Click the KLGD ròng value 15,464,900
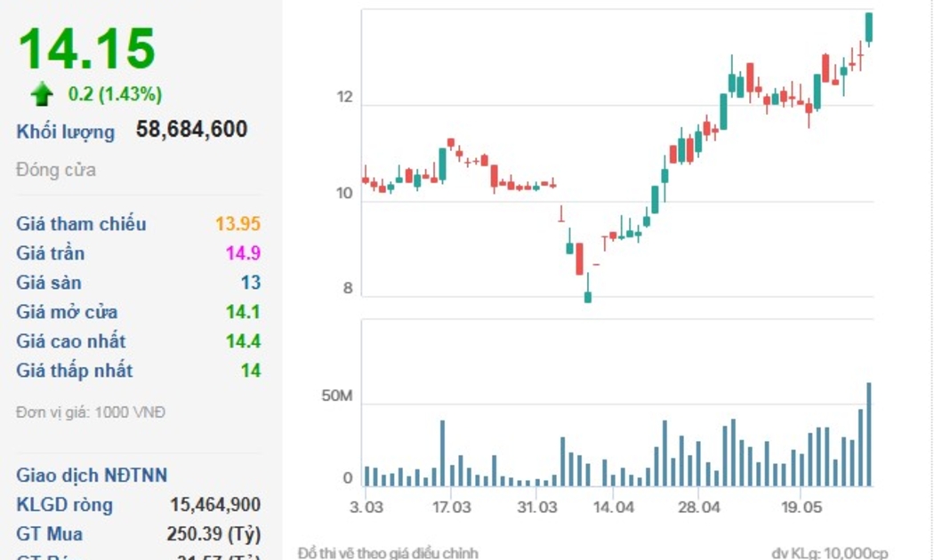This screenshot has width=934, height=560. pos(215,505)
